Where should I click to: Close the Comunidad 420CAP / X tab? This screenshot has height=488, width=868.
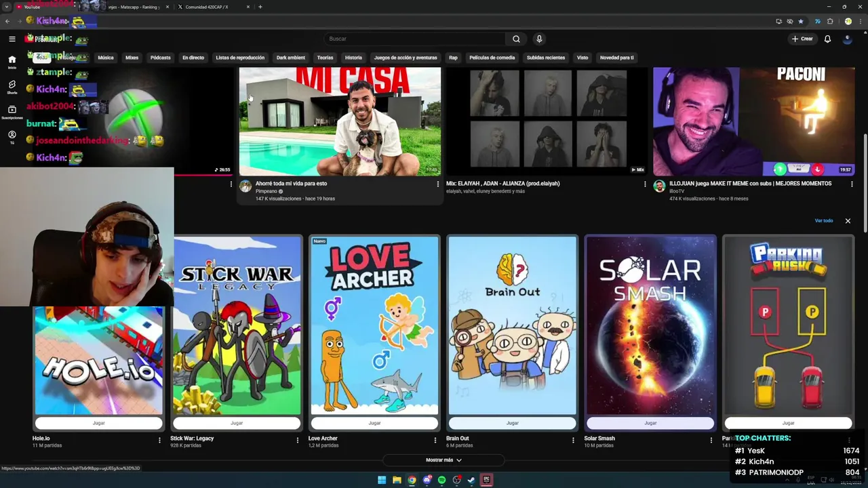pyautogui.click(x=248, y=7)
